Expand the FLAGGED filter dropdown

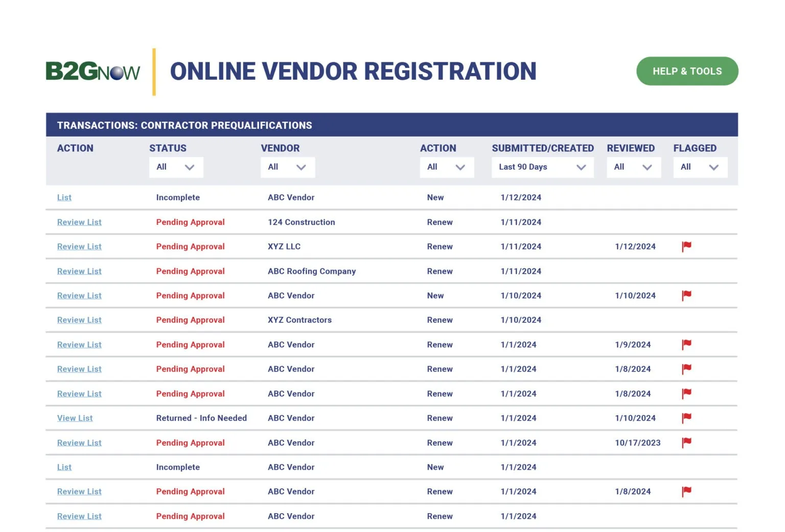point(700,167)
